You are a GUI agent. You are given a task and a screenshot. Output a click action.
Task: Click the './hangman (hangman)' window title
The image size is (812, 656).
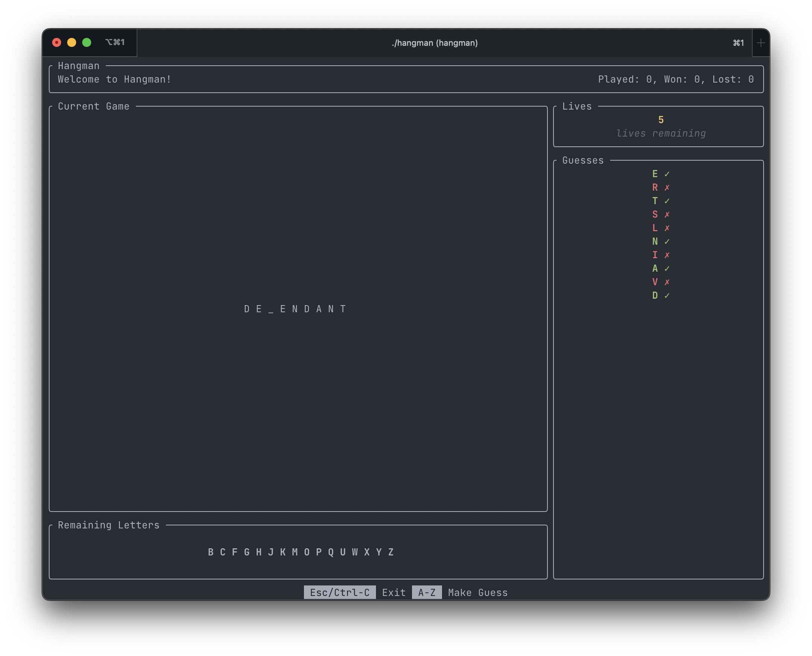[435, 43]
